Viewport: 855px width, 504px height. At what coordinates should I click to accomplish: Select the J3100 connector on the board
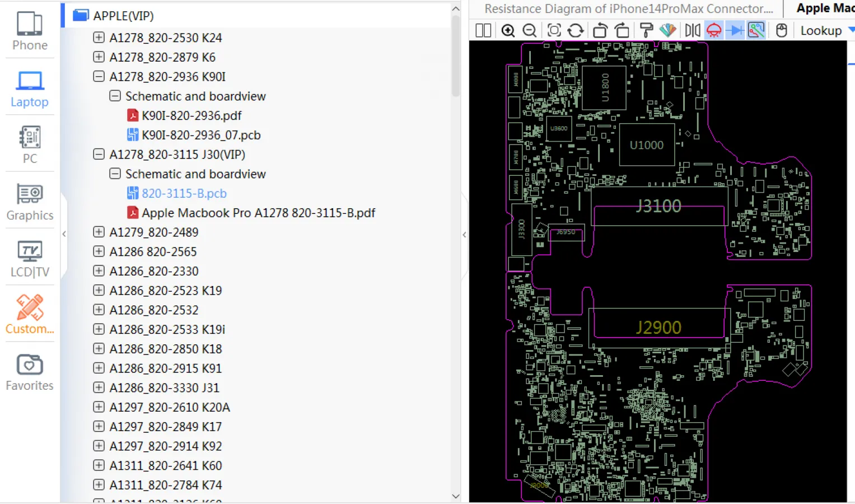658,206
